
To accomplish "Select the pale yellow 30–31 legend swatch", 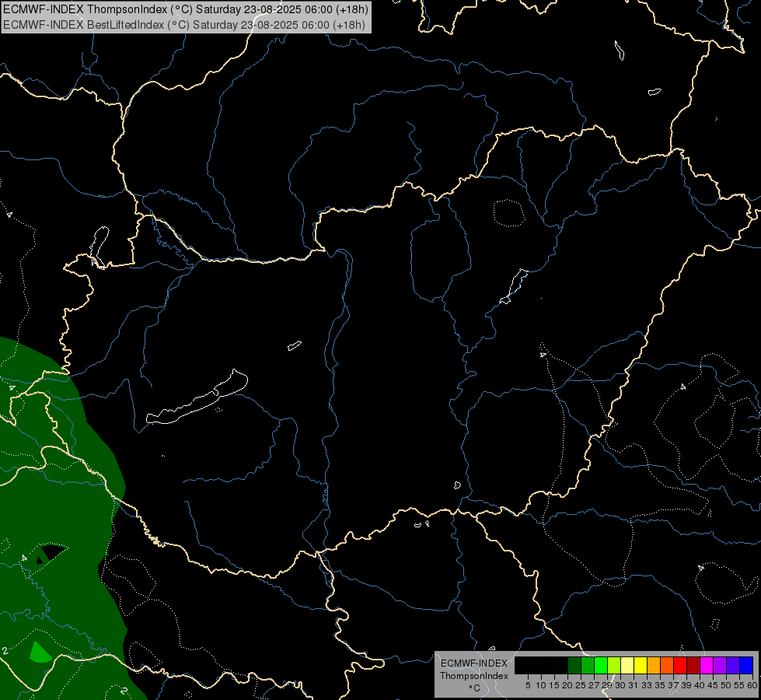I will (627, 665).
